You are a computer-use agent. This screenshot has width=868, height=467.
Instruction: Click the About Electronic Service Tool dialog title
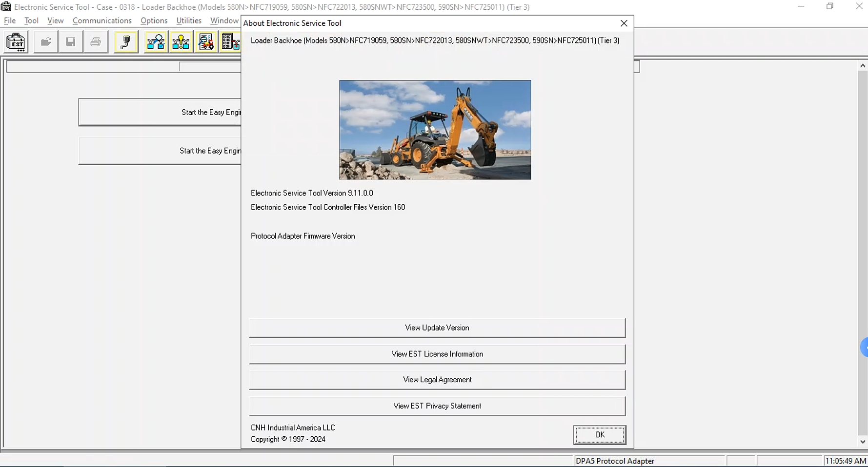(x=292, y=23)
